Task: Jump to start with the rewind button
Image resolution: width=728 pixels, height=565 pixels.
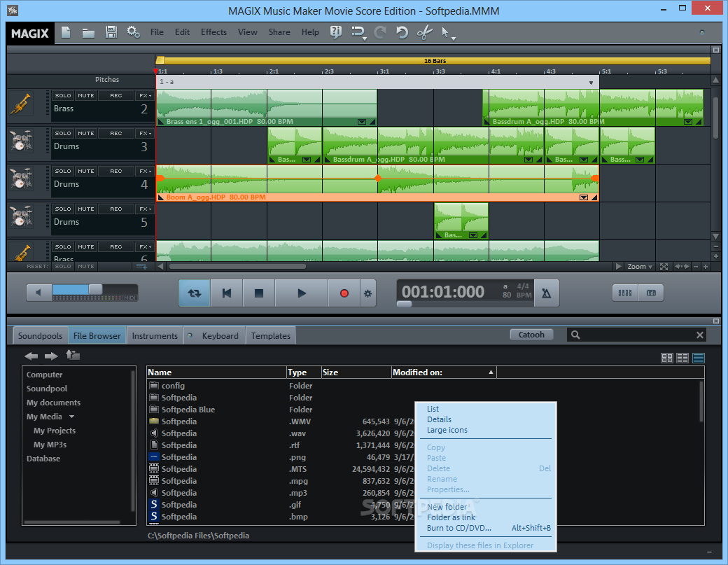Action: [227, 293]
